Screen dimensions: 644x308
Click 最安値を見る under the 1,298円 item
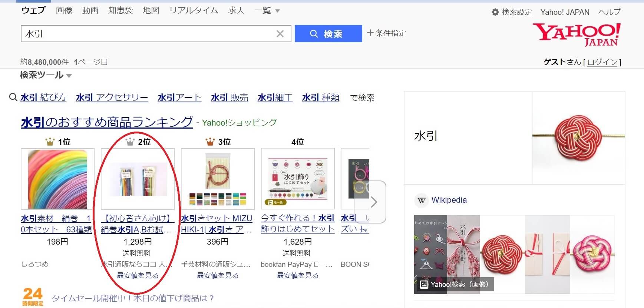pyautogui.click(x=138, y=275)
